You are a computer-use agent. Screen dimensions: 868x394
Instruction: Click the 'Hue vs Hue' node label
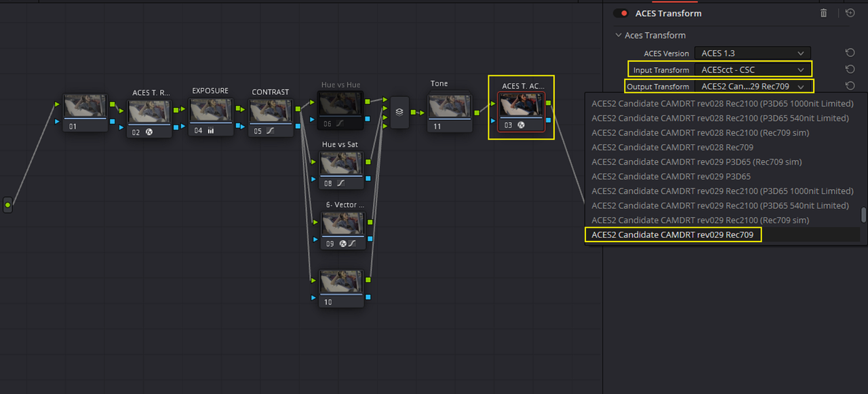pos(341,85)
